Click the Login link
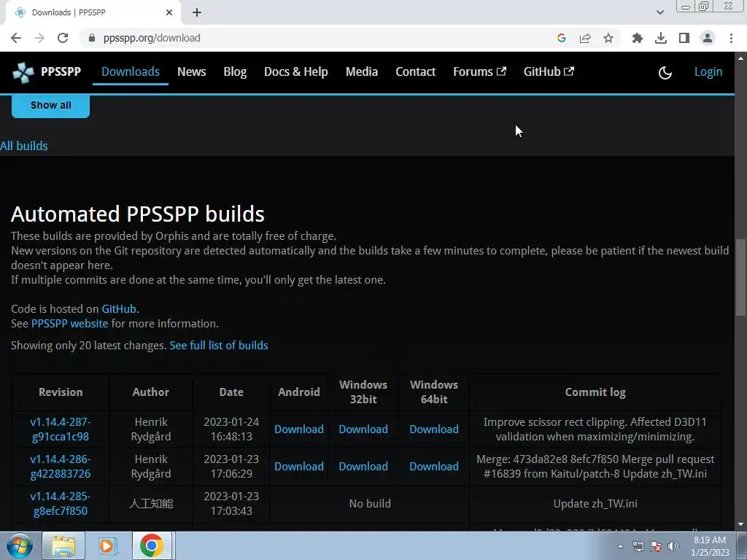The height and width of the screenshot is (560, 747). 708,72
